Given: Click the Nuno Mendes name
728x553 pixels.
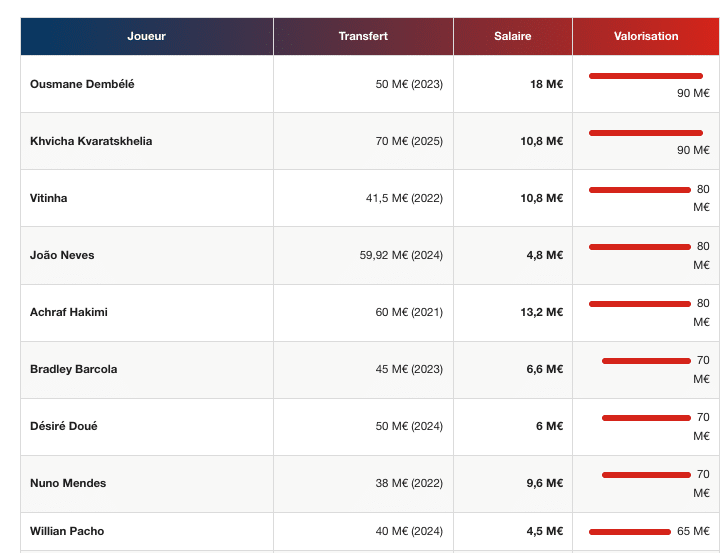Looking at the screenshot, I should point(68,483).
